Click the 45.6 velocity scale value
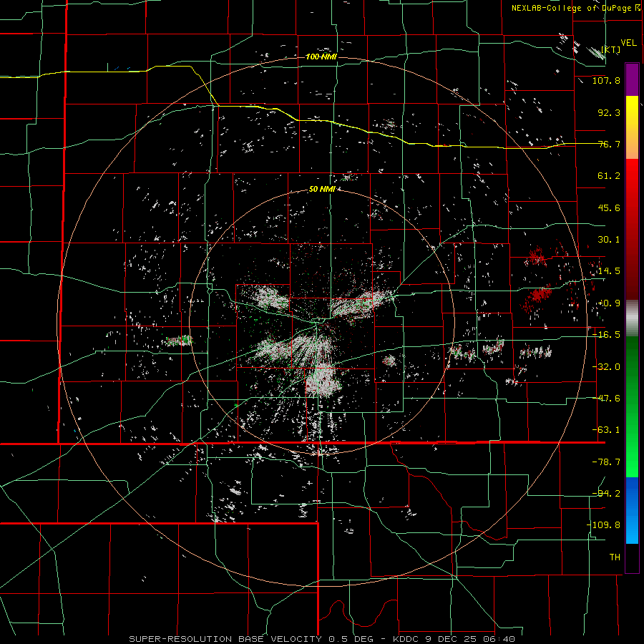 (x=609, y=208)
